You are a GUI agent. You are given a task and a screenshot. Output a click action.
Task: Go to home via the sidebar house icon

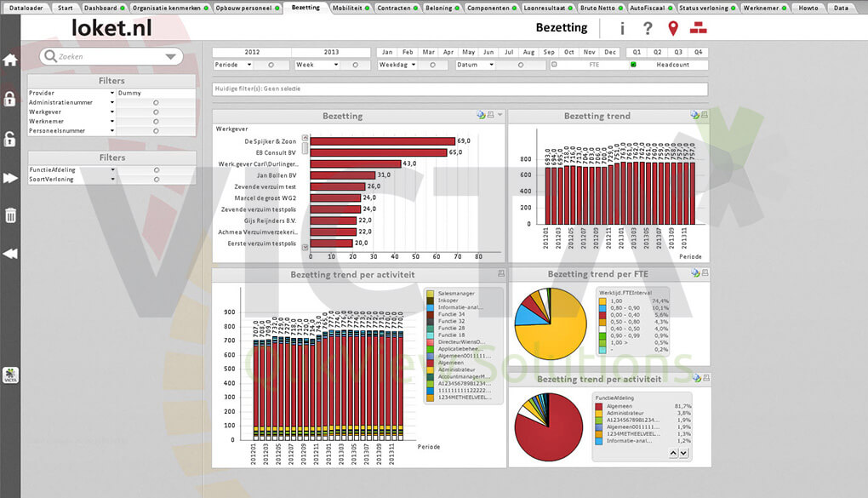[10, 60]
